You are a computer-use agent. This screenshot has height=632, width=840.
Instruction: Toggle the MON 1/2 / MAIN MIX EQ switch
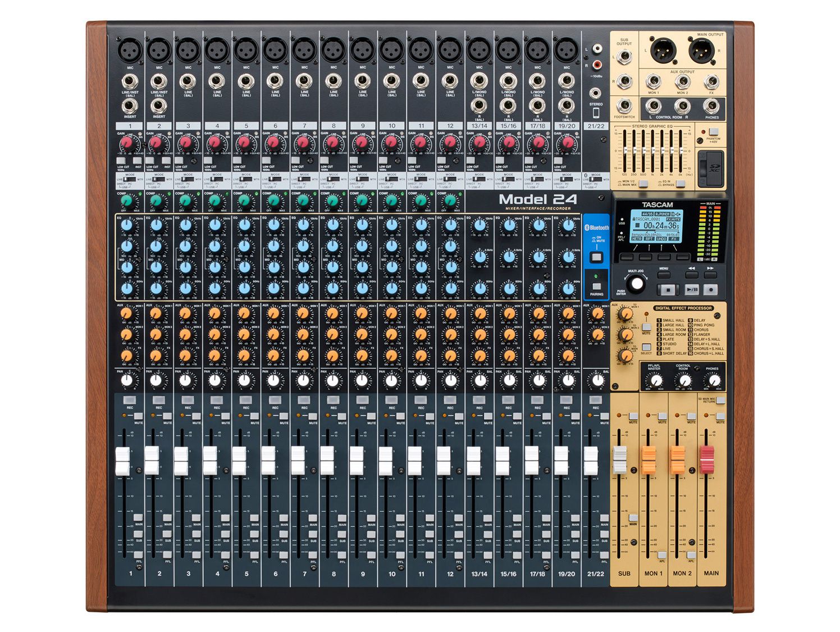click(643, 183)
